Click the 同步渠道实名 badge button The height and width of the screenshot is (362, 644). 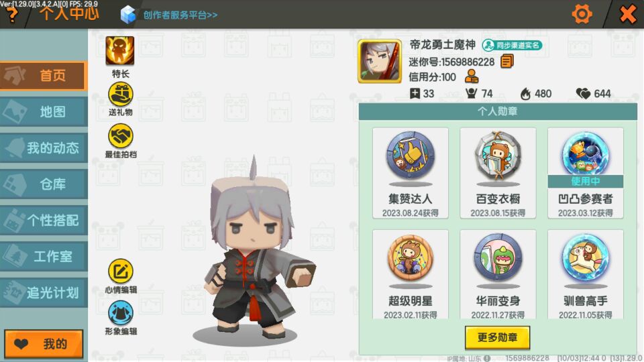point(512,45)
